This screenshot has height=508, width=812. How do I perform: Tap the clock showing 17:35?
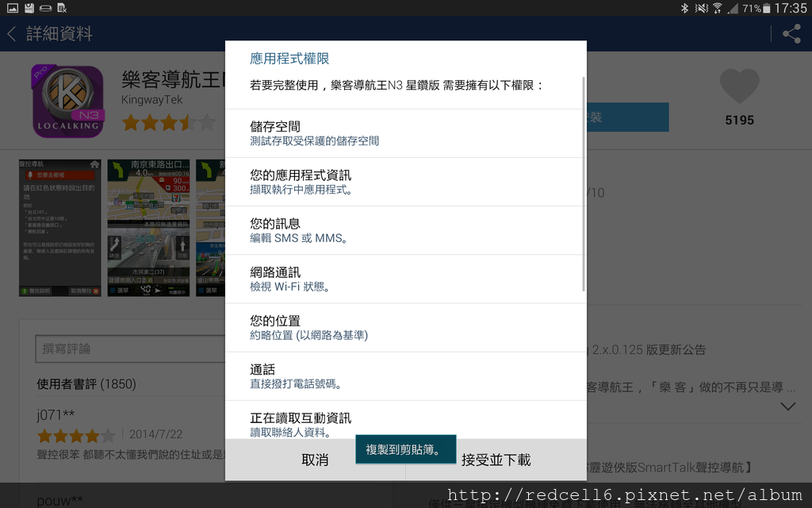(x=791, y=8)
